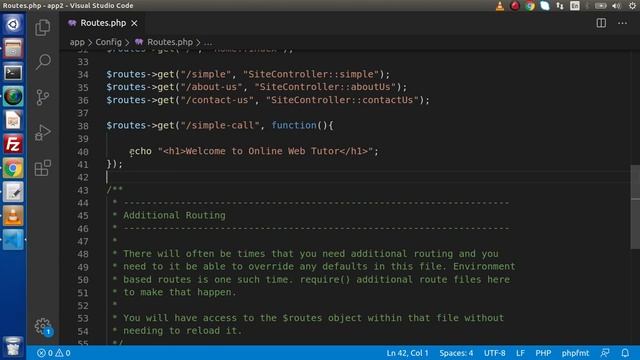This screenshot has height=360, width=640.
Task: Show errors and warnings in status bar
Action: click(53, 353)
